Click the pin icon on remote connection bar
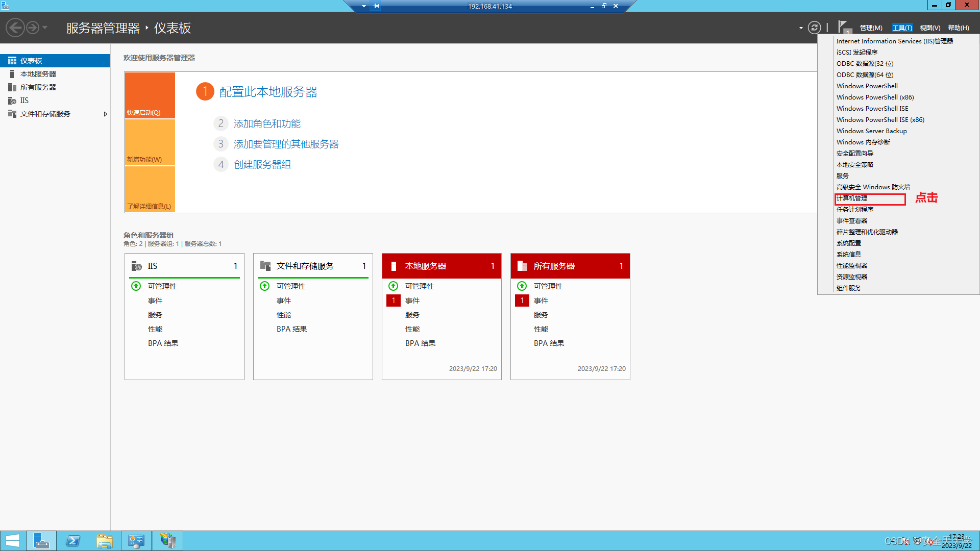Image resolution: width=980 pixels, height=551 pixels. [x=376, y=6]
